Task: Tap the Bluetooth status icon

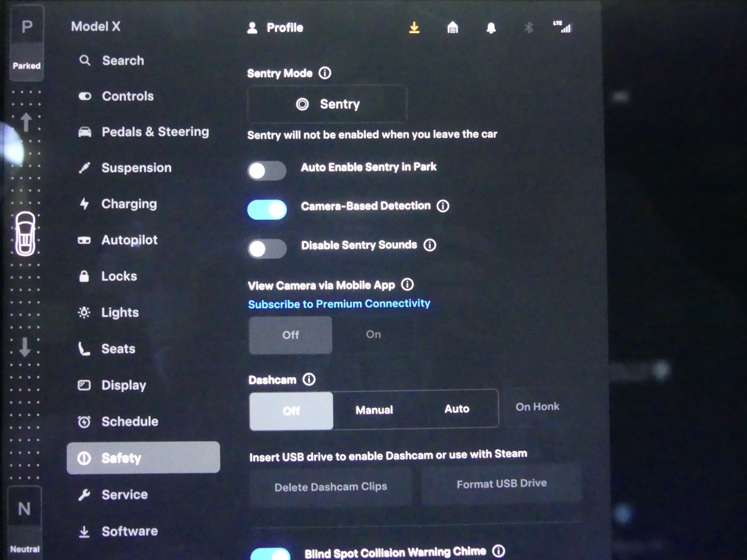Action: (x=529, y=27)
